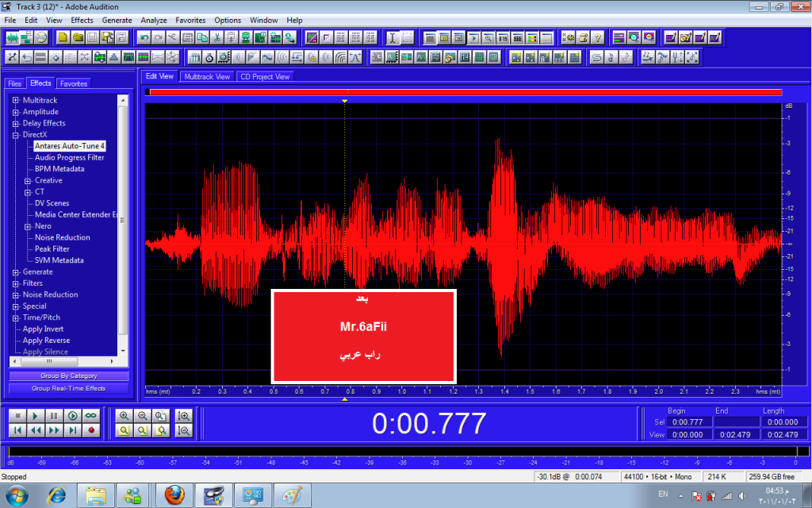Click the CD Project View disc icon
The image size is (812, 508).
pos(41,37)
